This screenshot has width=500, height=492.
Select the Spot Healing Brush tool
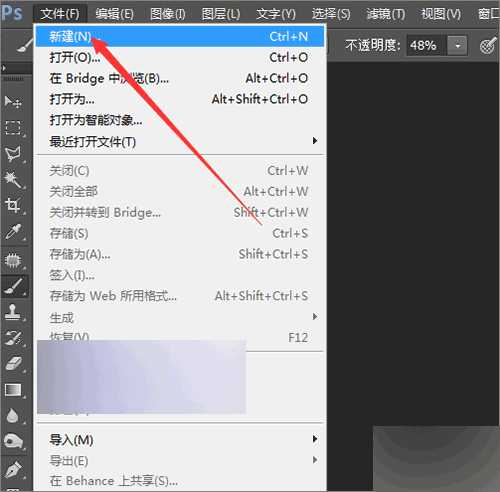point(13,260)
